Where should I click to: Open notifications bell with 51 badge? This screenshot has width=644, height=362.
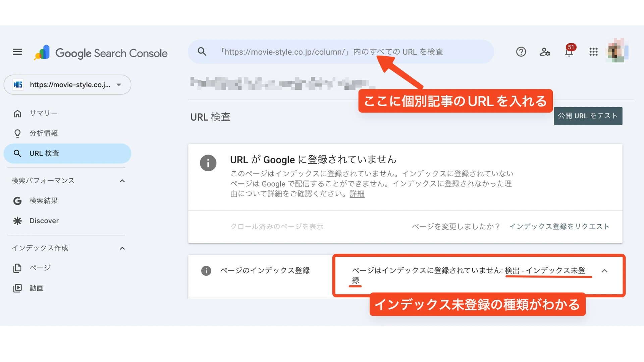(570, 51)
